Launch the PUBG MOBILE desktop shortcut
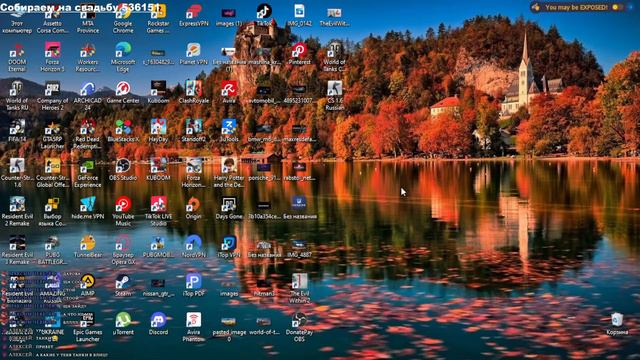640x360 pixels. click(x=158, y=247)
